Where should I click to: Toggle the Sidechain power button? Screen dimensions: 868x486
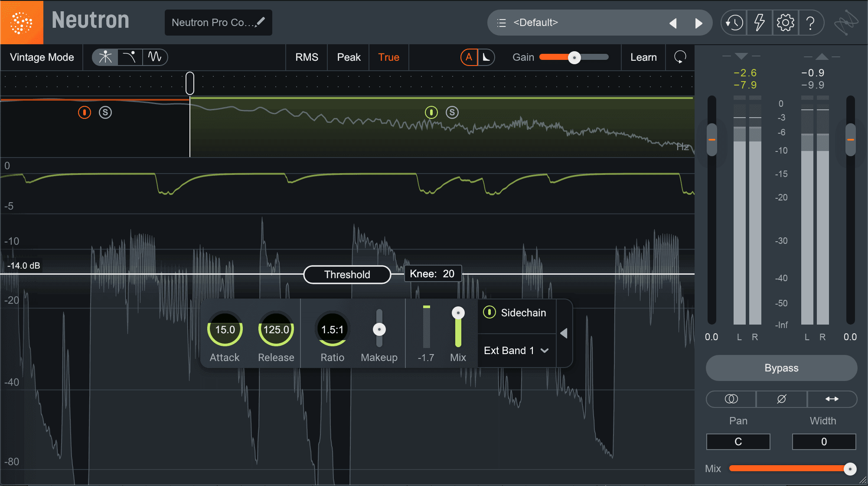[x=489, y=312]
